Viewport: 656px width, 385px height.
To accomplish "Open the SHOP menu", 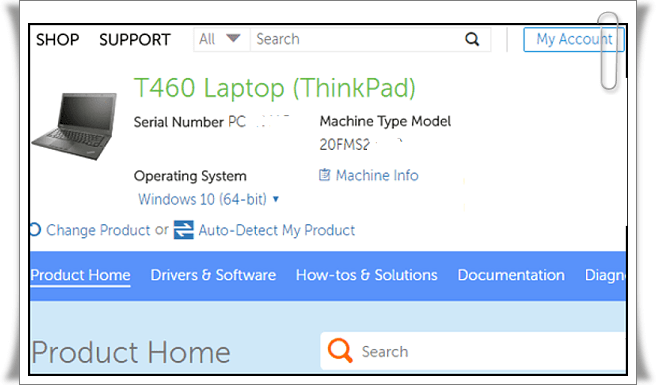I will point(57,40).
